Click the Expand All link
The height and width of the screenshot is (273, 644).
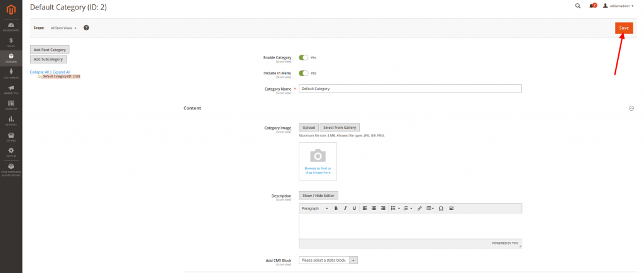62,72
